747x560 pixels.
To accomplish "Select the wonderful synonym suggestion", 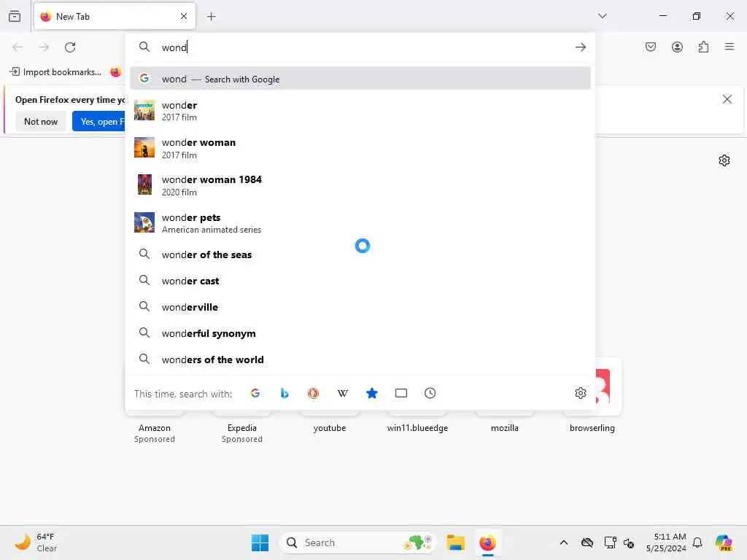I will (x=360, y=333).
